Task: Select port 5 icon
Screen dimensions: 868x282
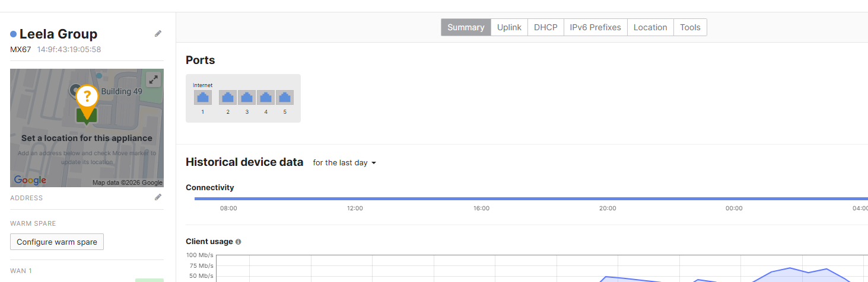Action: pos(285,98)
